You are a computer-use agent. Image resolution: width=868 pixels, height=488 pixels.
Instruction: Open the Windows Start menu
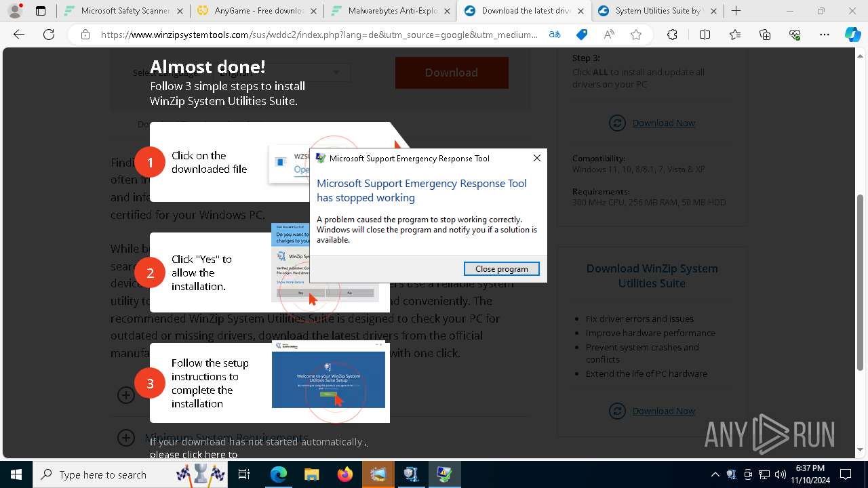16,474
